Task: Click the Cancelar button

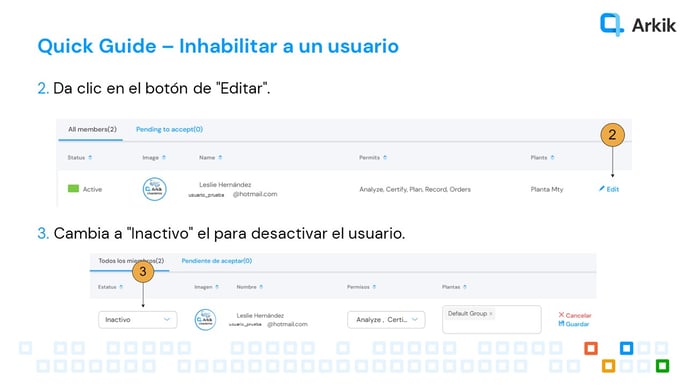Action: pos(575,315)
